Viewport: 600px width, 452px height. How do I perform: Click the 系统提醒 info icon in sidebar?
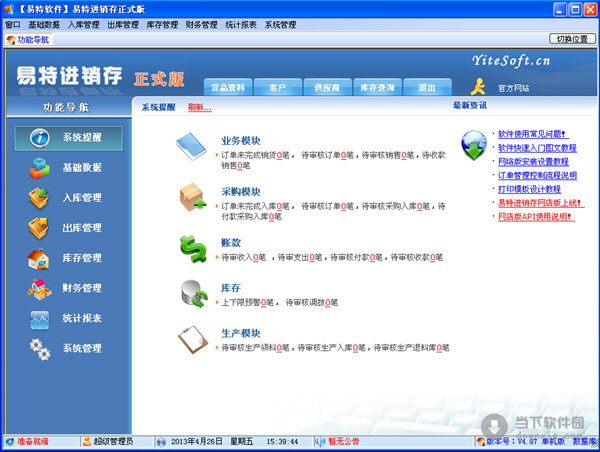click(39, 138)
